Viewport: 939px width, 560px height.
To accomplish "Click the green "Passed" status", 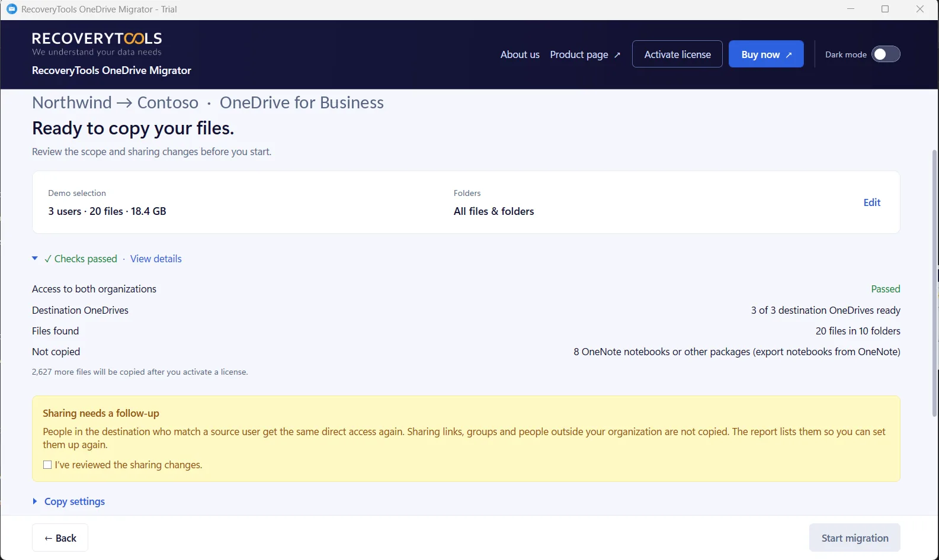I will 886,289.
